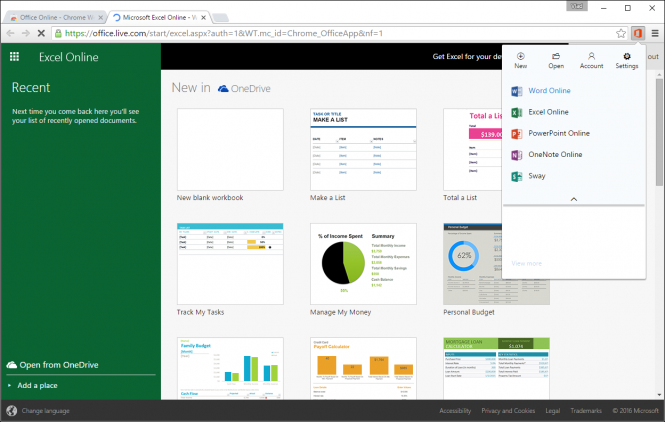The width and height of the screenshot is (665, 422).
Task: Open Payoff Calculator template
Action: 363,368
